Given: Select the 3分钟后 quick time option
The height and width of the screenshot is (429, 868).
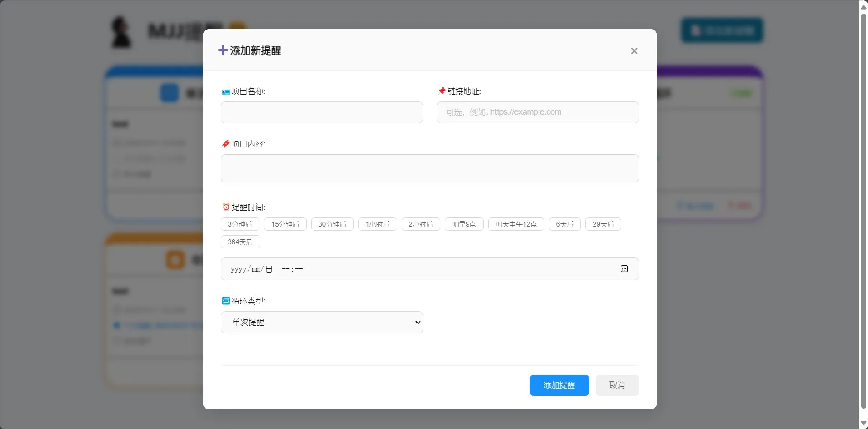Looking at the screenshot, I should point(240,224).
